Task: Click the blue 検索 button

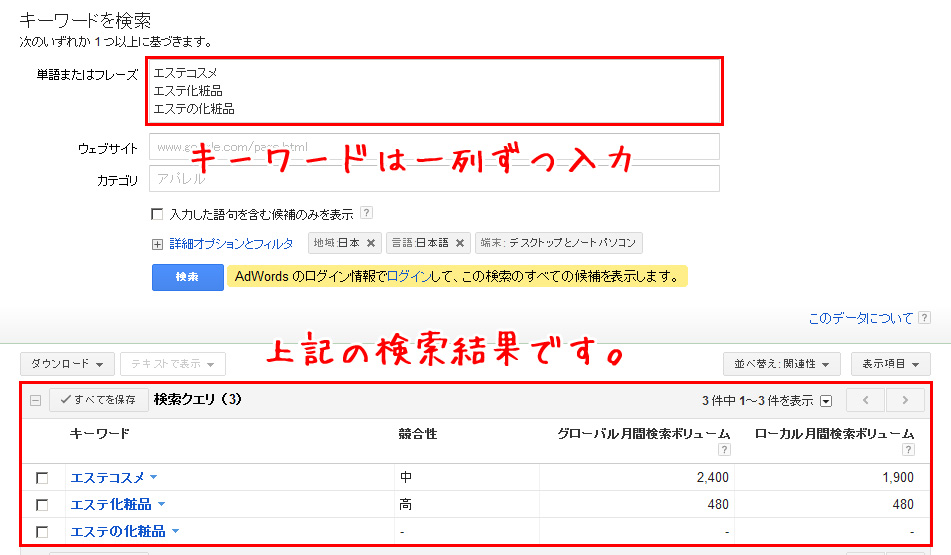Action: coord(187,277)
